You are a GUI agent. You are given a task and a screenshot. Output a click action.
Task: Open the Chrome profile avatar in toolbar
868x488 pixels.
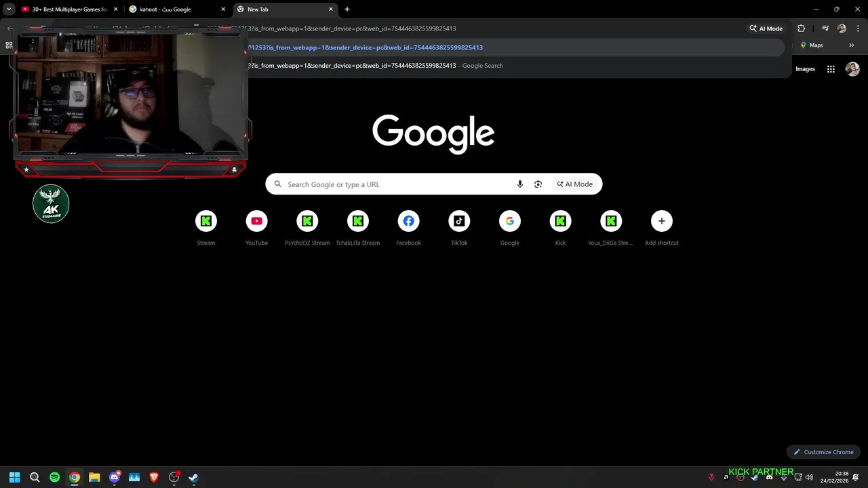tap(842, 28)
